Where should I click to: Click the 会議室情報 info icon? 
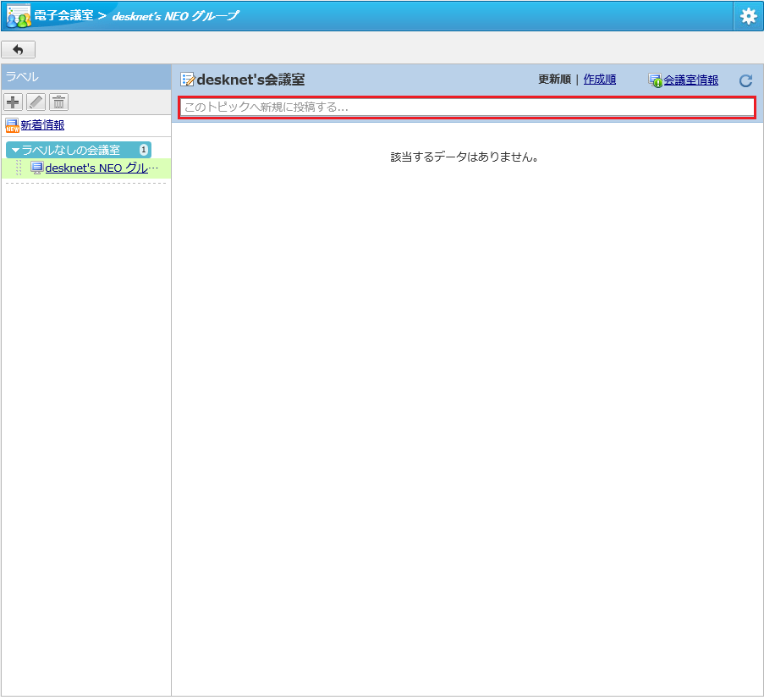coord(656,80)
